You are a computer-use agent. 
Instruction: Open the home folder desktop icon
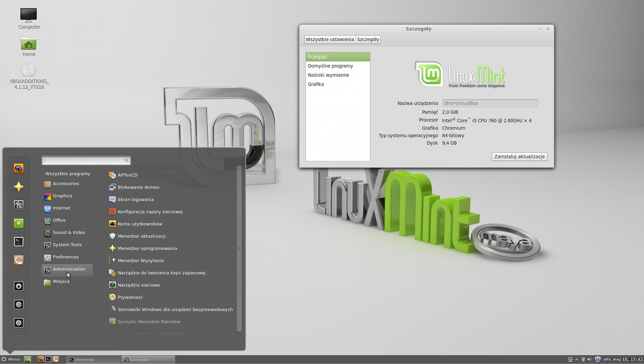click(29, 47)
